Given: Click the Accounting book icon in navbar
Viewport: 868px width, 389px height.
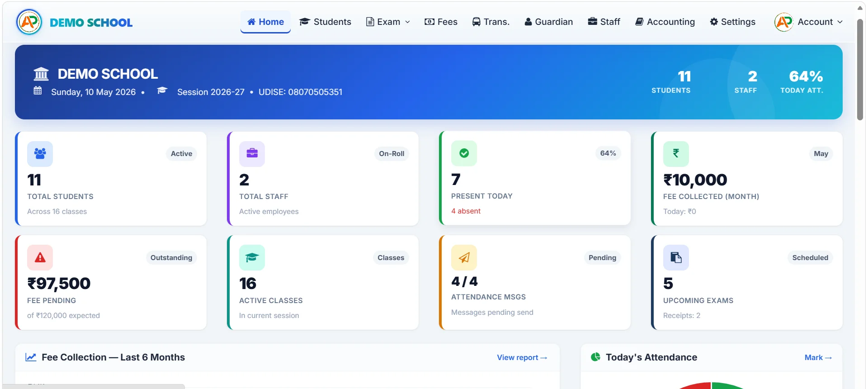Looking at the screenshot, I should click(x=639, y=22).
